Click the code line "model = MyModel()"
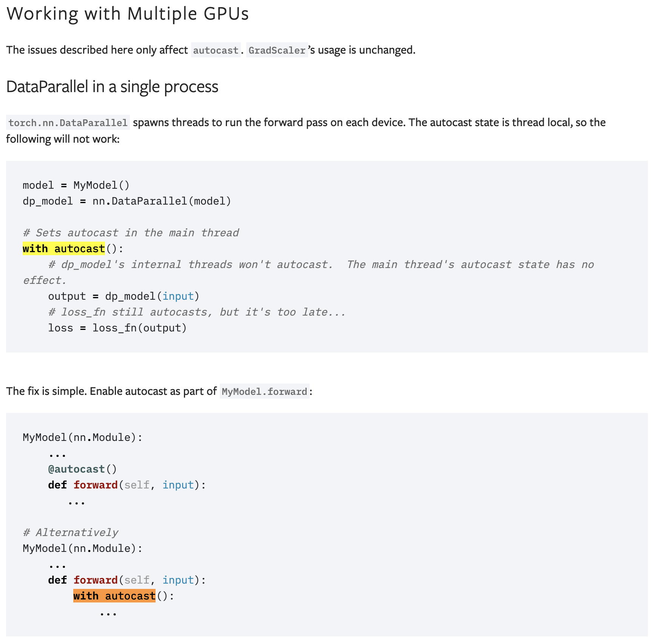This screenshot has height=644, width=651. click(x=76, y=185)
